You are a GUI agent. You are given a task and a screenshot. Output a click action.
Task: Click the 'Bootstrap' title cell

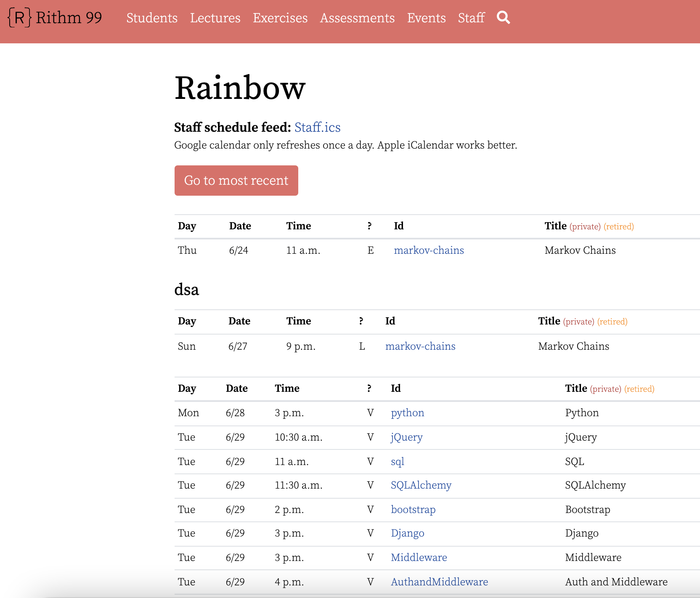click(588, 510)
